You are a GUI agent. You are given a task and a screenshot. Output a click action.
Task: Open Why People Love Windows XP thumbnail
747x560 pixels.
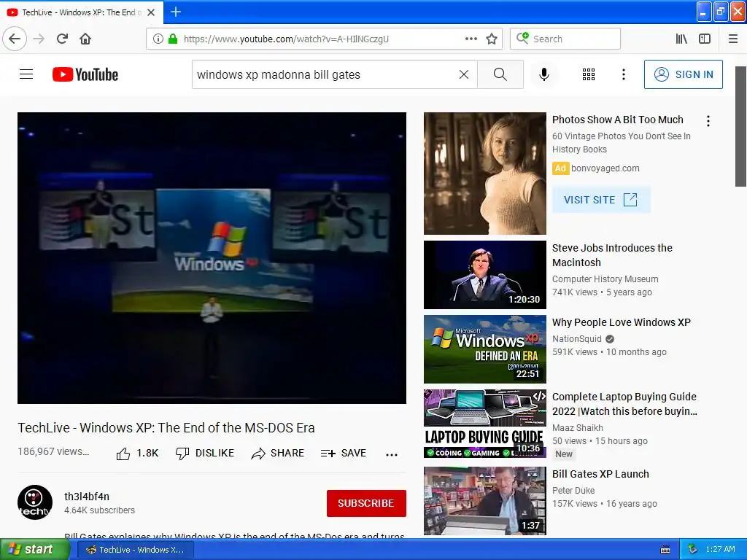[485, 349]
